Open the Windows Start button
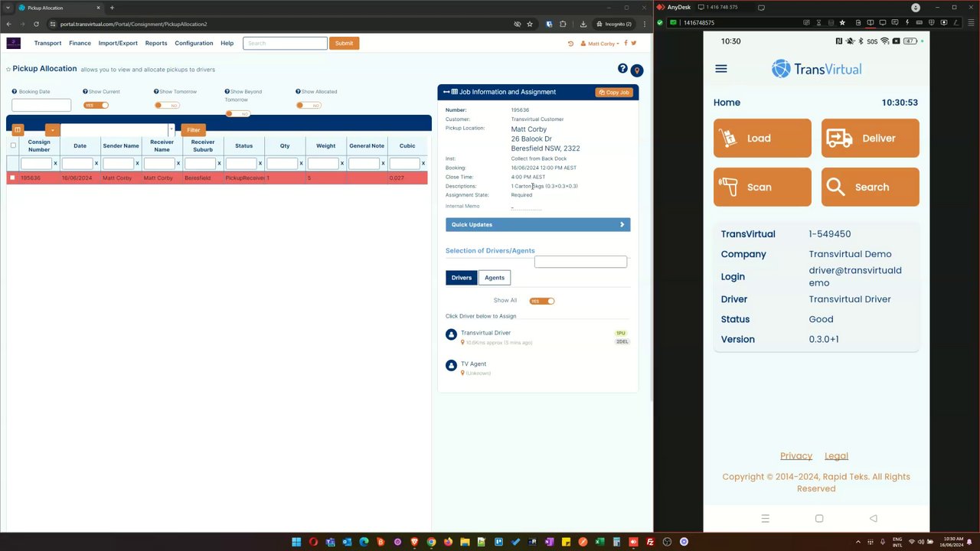980x551 pixels. coord(296,542)
